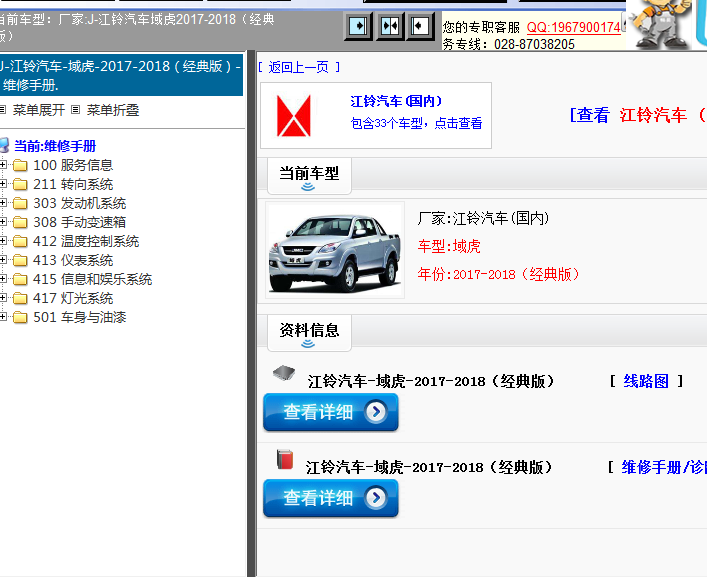
Task: Click the 车型:域虎 text
Action: click(x=449, y=246)
